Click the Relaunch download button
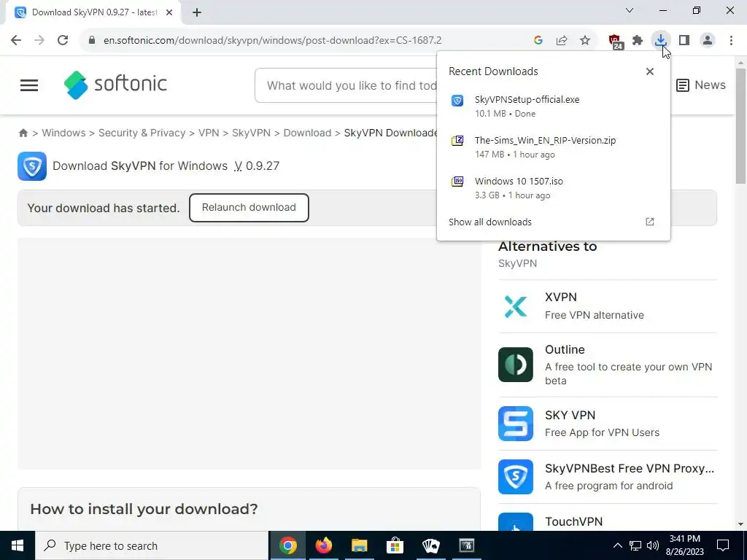The width and height of the screenshot is (747, 560). click(x=249, y=208)
